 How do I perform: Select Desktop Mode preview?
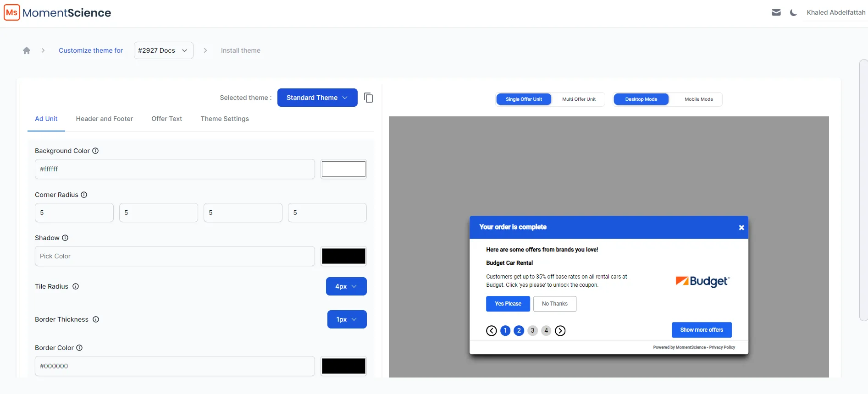pyautogui.click(x=641, y=99)
